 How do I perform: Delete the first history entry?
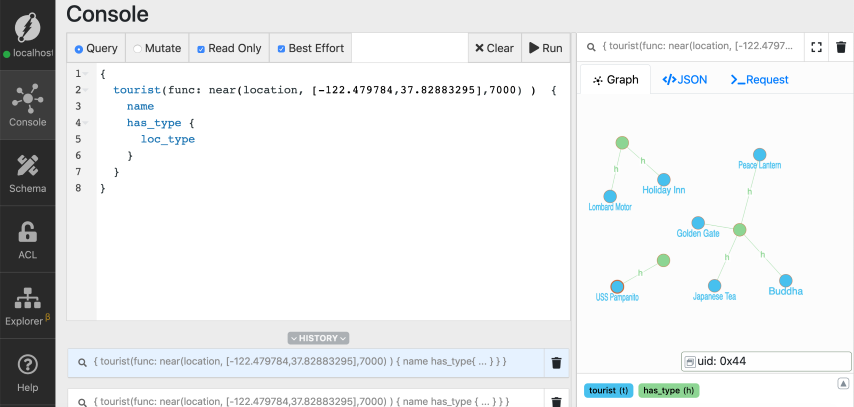[557, 363]
